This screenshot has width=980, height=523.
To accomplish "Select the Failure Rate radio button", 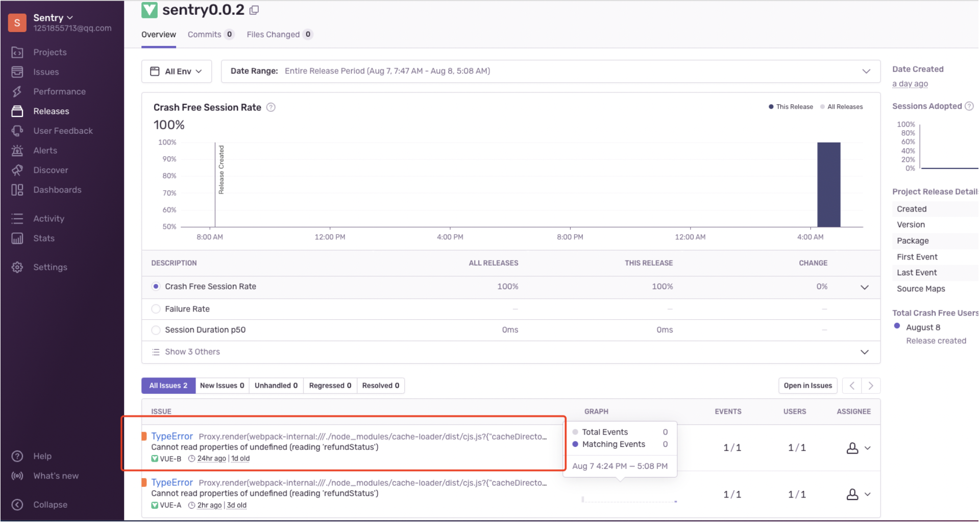I will pos(156,309).
